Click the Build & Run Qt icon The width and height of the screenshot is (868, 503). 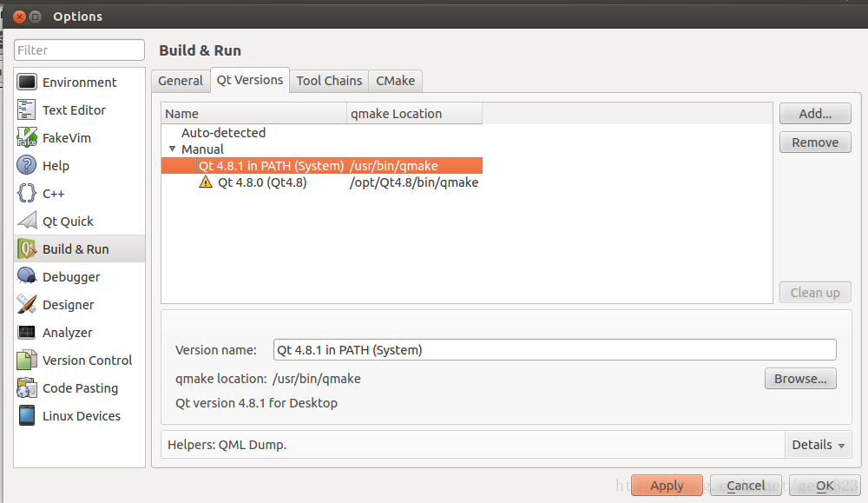coord(27,248)
